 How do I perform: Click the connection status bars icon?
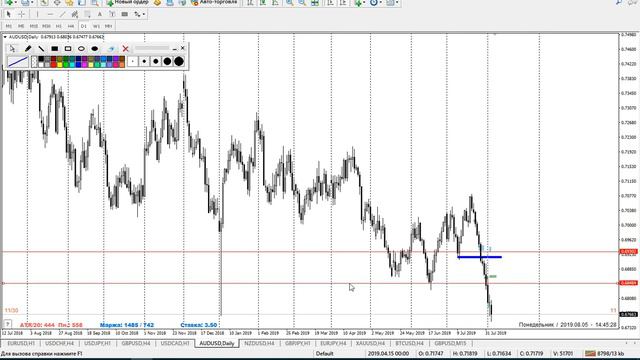click(590, 353)
